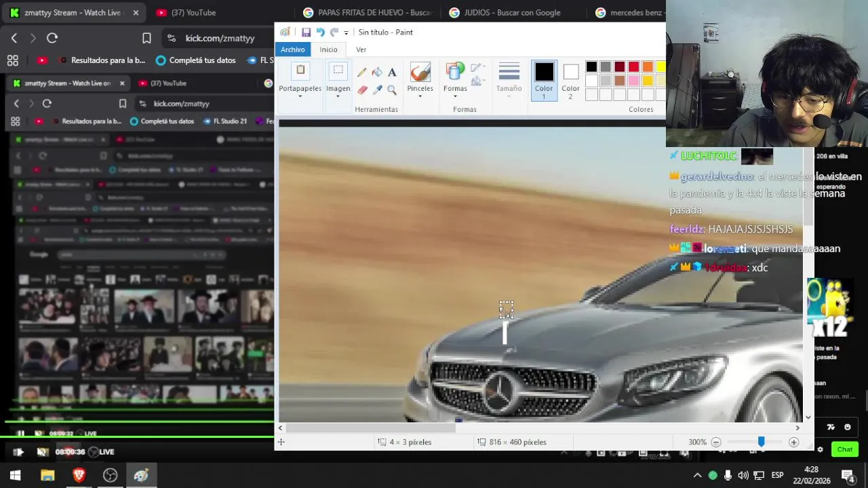Click the kick.com/zmattyy address bar
868x488 pixels.
(x=220, y=39)
